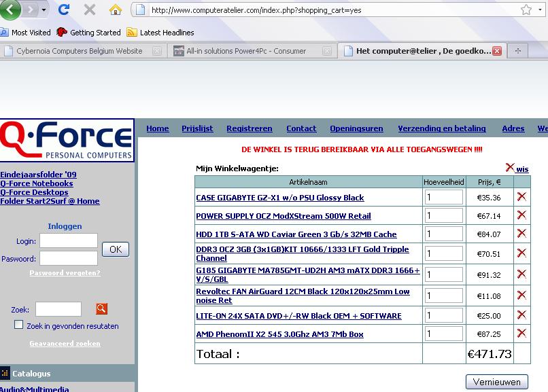Open HDD 1TB WD Caviar Green link
The width and height of the screenshot is (548, 392).
point(296,234)
